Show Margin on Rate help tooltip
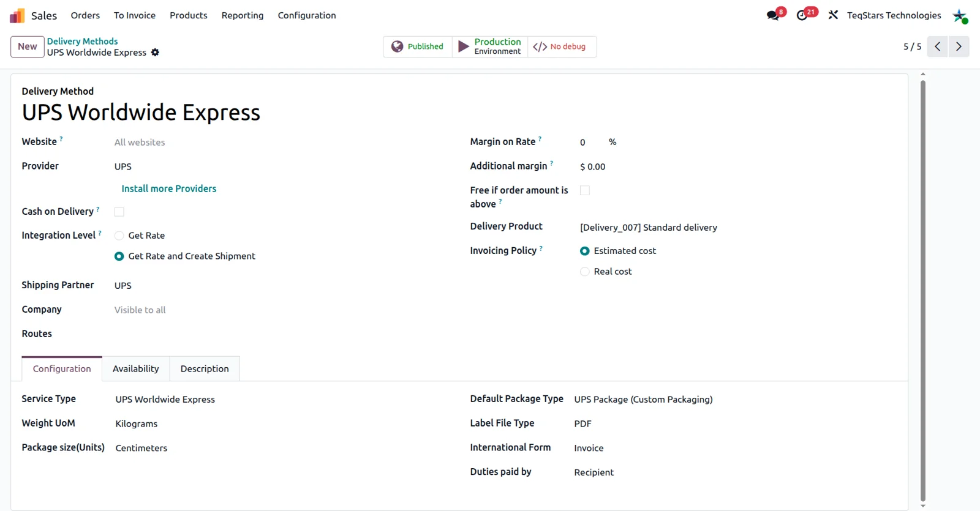This screenshot has height=511, width=980. 540,139
